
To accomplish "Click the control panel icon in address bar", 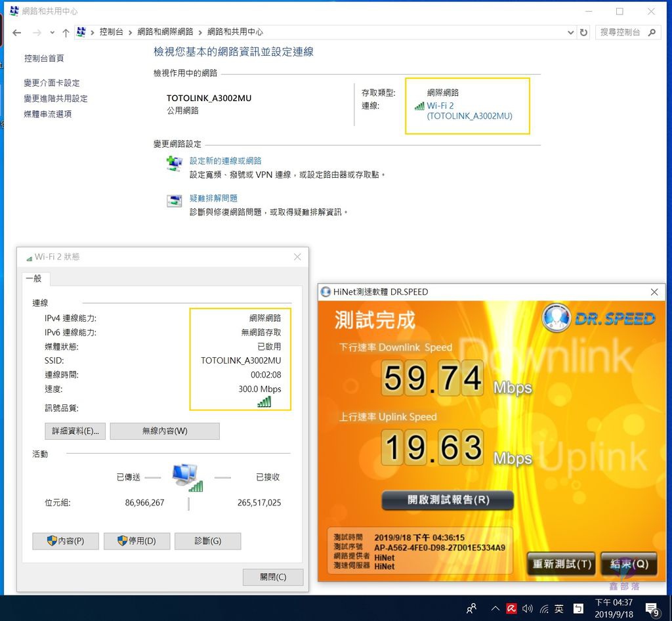I will pyautogui.click(x=81, y=32).
